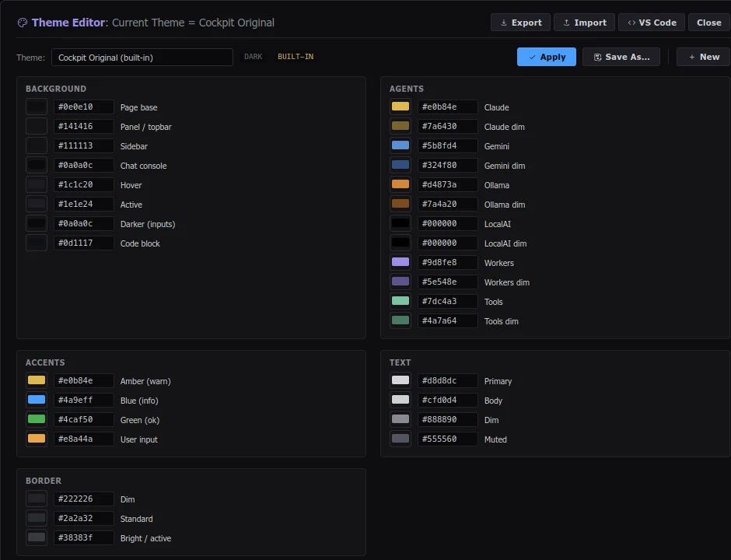Image resolution: width=731 pixels, height=560 pixels.
Task: Open the Green (ok) accent swatch
Action: click(x=37, y=419)
